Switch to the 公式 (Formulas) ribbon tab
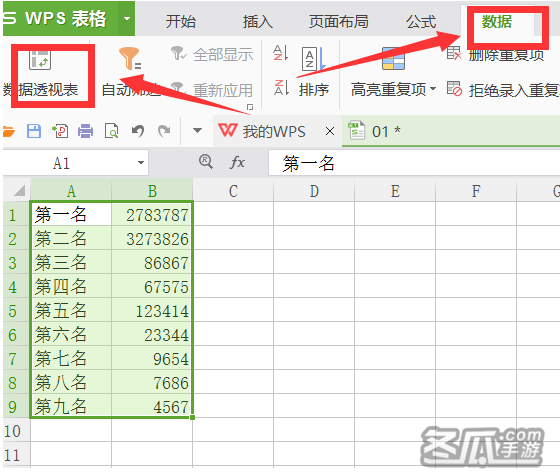Screen dimensions: 560x472 point(421,21)
